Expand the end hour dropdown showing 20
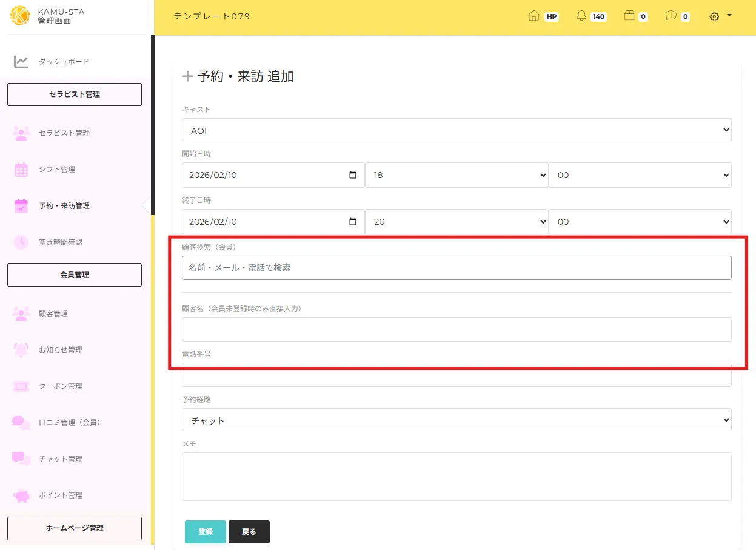The width and height of the screenshot is (756, 550). [456, 222]
